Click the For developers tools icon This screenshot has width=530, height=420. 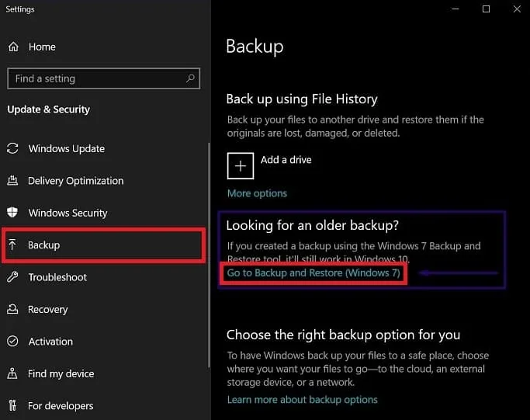tap(12, 405)
